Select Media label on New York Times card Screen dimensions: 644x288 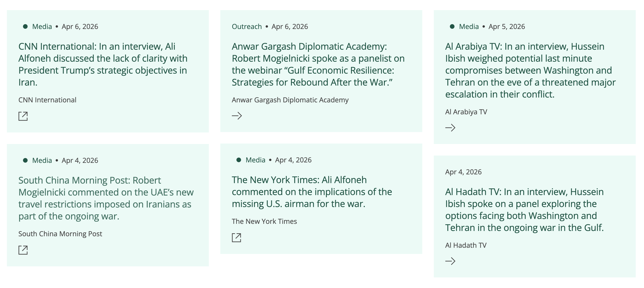point(255,160)
